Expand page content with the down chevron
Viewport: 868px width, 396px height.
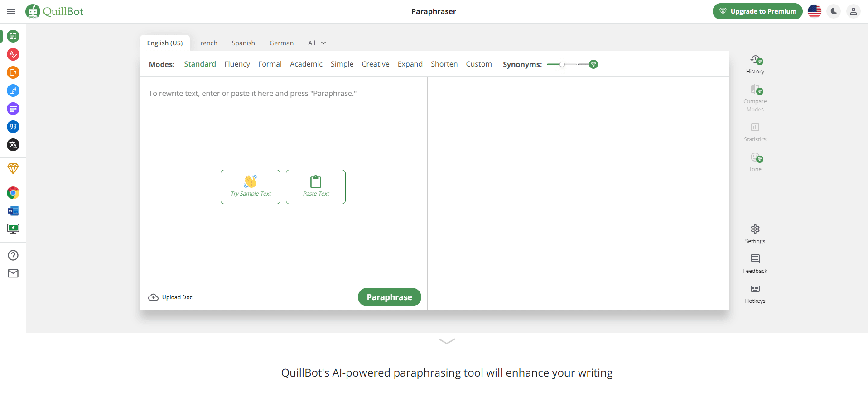point(447,341)
